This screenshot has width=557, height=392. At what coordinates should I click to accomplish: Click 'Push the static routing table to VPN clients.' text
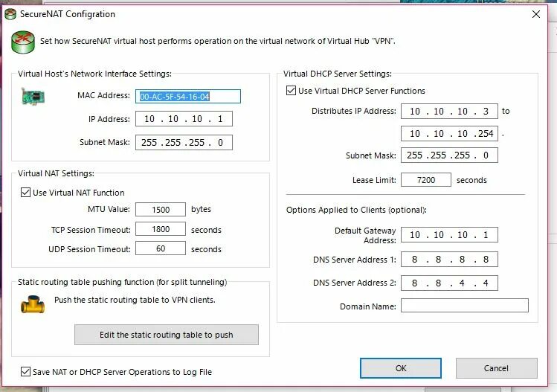pyautogui.click(x=135, y=300)
